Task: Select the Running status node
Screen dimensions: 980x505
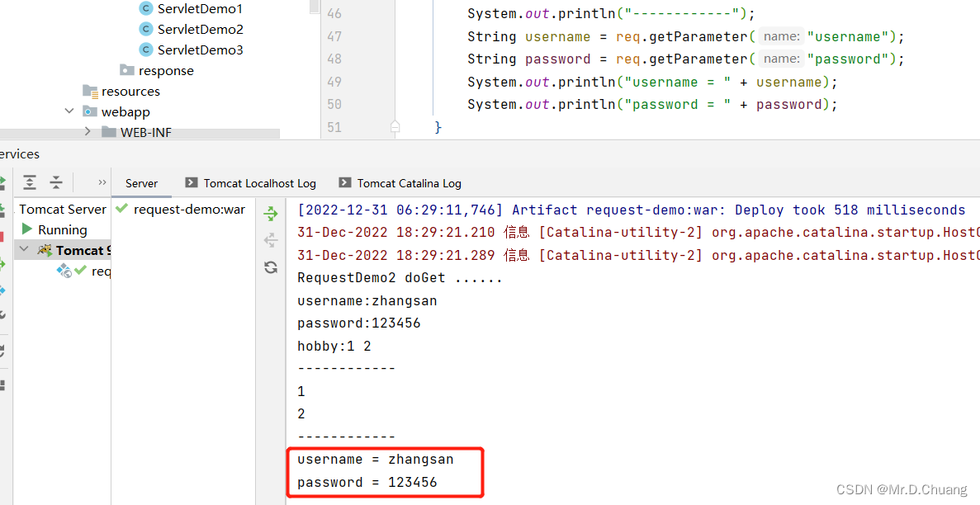Action: (x=62, y=229)
